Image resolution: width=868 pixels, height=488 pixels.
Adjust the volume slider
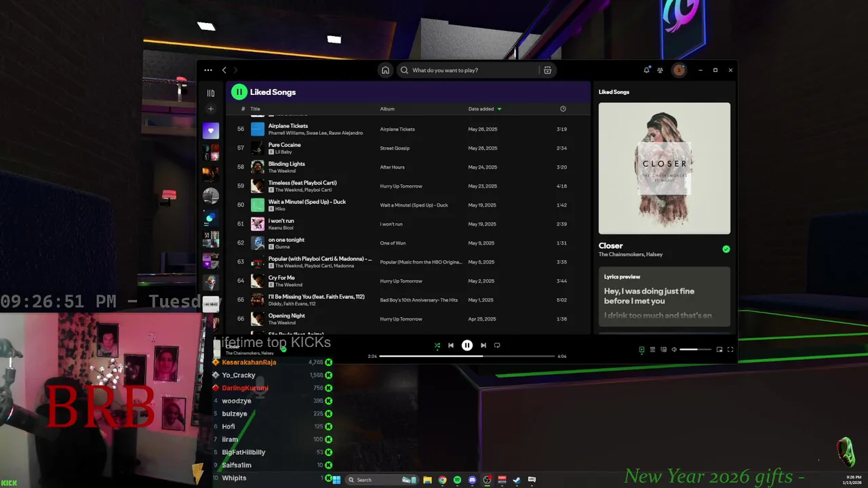696,350
